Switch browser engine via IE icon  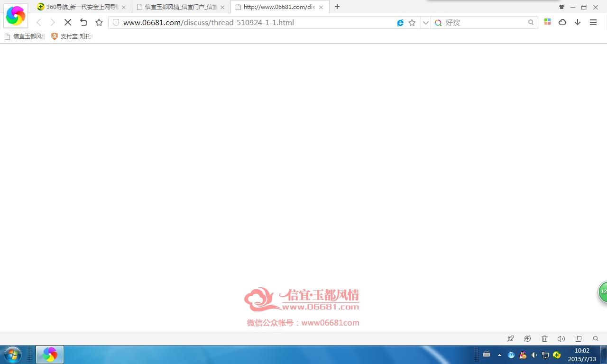coord(400,23)
